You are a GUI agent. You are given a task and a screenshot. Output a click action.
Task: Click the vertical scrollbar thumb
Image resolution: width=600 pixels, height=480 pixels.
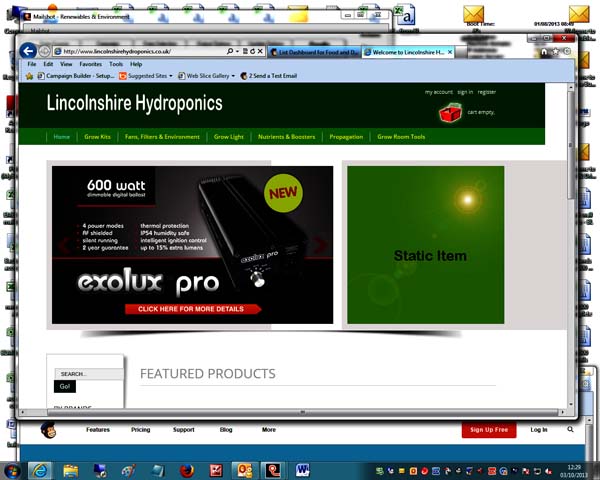[x=571, y=145]
